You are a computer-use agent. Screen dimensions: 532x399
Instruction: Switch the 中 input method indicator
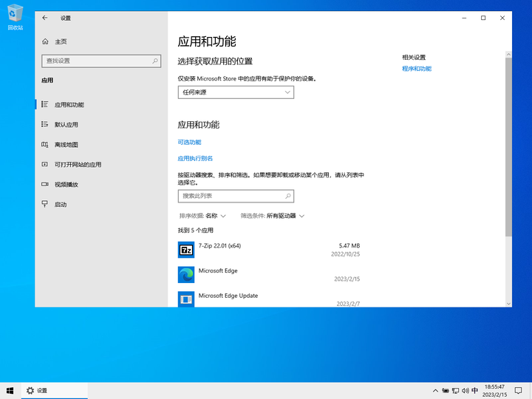(474, 391)
